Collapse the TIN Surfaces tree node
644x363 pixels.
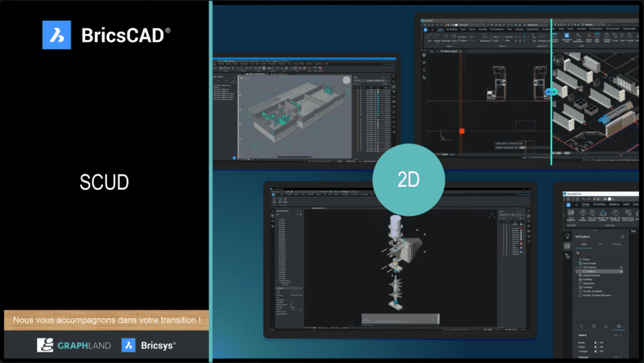pos(577,267)
